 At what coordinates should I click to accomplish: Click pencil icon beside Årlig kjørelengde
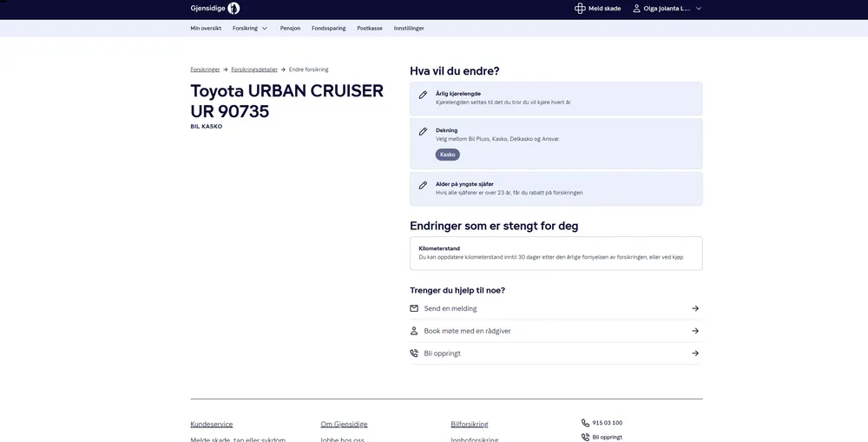click(x=423, y=95)
